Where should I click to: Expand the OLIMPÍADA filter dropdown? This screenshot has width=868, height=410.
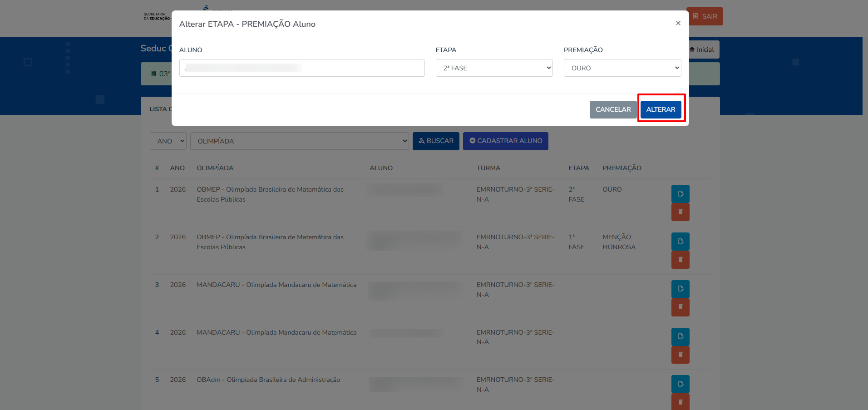pyautogui.click(x=299, y=141)
